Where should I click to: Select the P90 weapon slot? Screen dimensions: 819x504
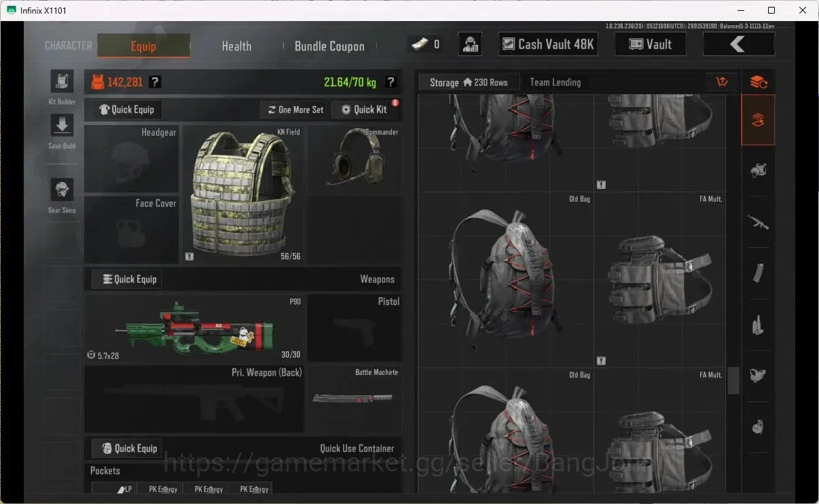(195, 328)
